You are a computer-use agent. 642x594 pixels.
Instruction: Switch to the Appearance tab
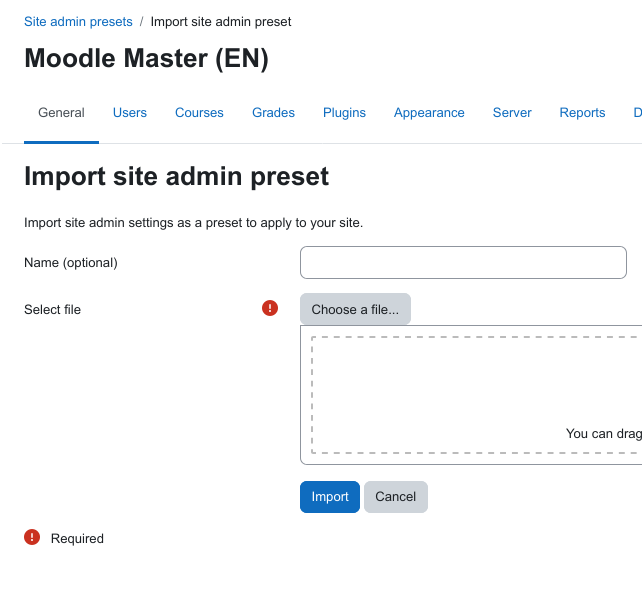pyautogui.click(x=429, y=113)
